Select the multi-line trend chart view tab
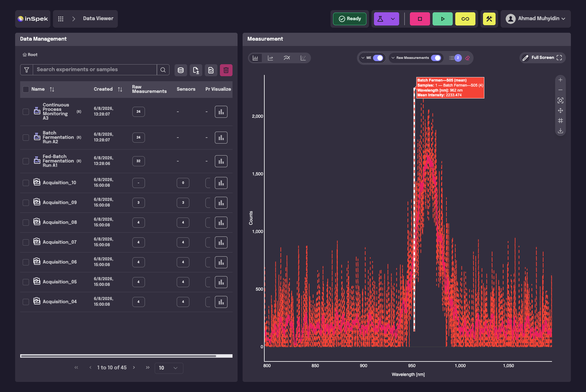The width and height of the screenshot is (586, 392). (x=287, y=58)
